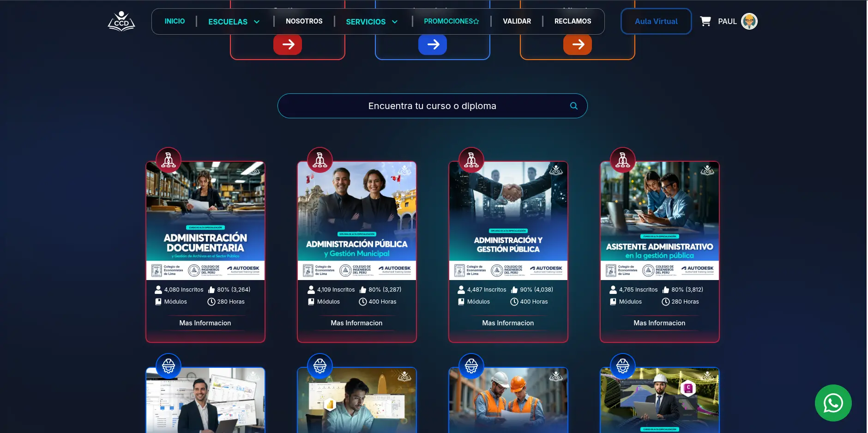Click the 4,080 Inscritos text
868x433 pixels.
(184, 290)
